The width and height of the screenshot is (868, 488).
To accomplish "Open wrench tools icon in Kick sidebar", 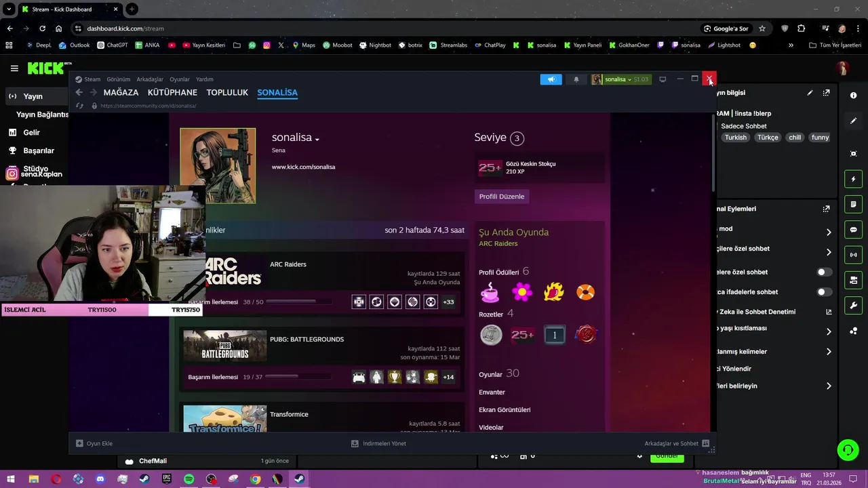I will pyautogui.click(x=853, y=305).
